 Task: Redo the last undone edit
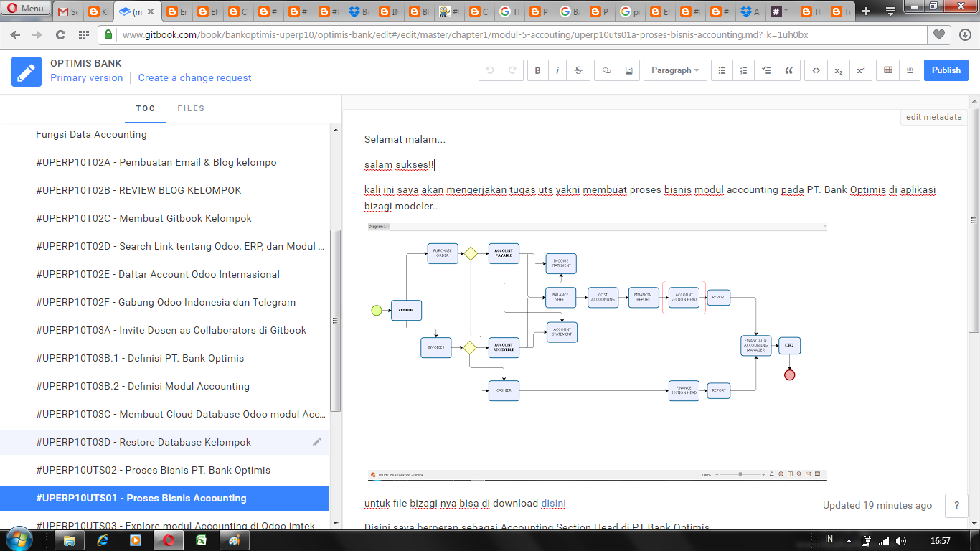(x=512, y=70)
